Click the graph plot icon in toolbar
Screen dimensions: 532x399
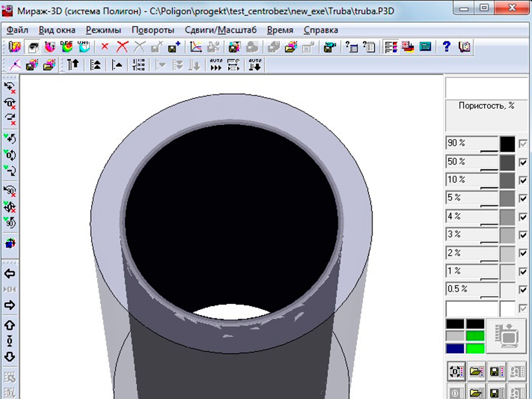196,47
